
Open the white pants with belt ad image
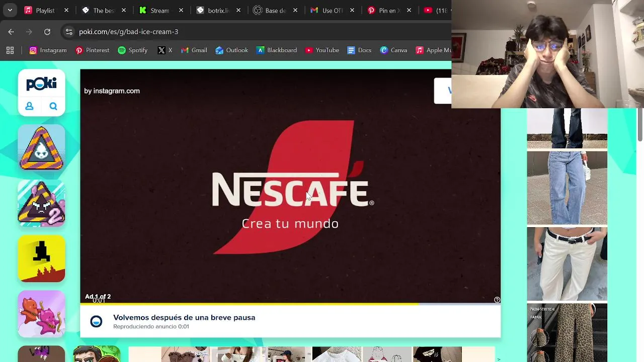[x=567, y=264]
